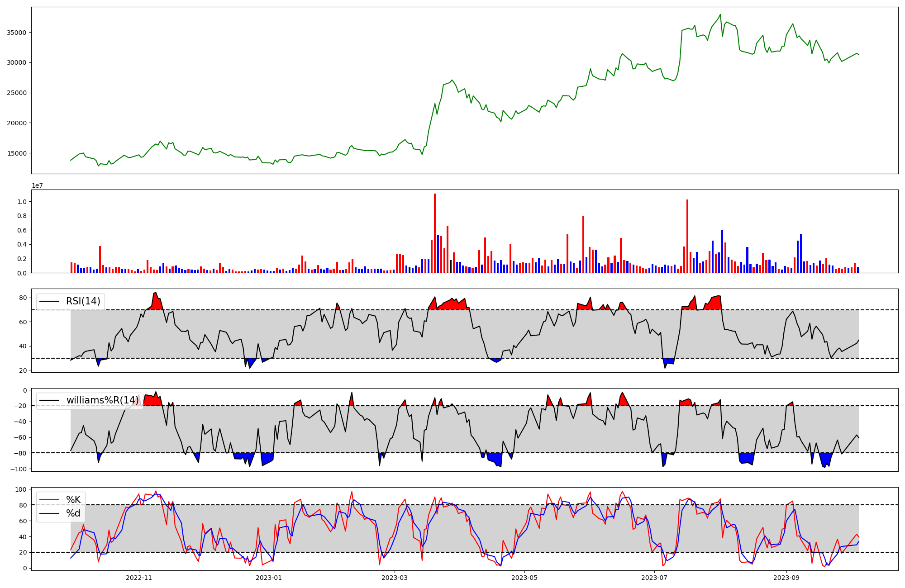This screenshot has width=905, height=588.
Task: Click the 2022-11 x-axis date label
Action: 139,578
